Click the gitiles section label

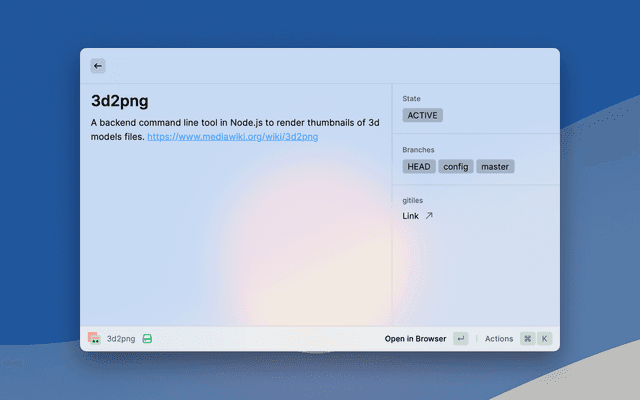pyautogui.click(x=413, y=200)
